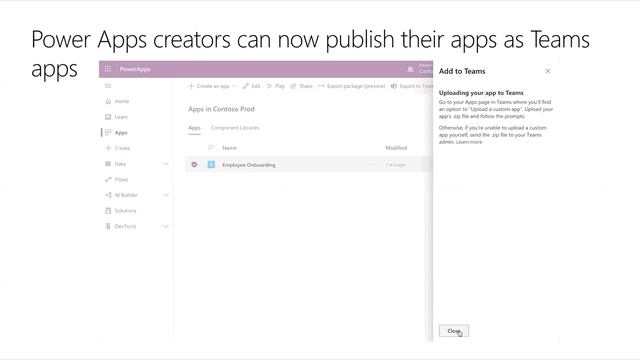Click Edit in the command bar
This screenshot has height=360, width=640.
pyautogui.click(x=251, y=86)
